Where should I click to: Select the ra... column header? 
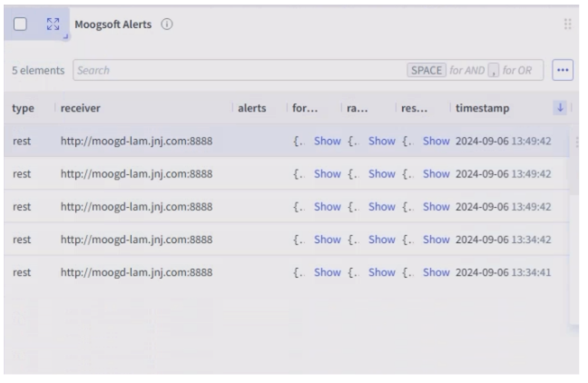[x=357, y=108]
